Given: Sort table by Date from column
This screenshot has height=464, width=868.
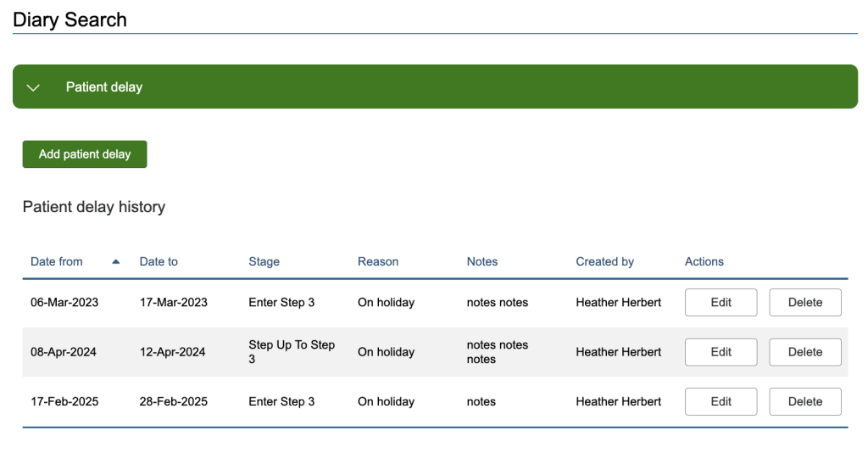Looking at the screenshot, I should (x=57, y=261).
